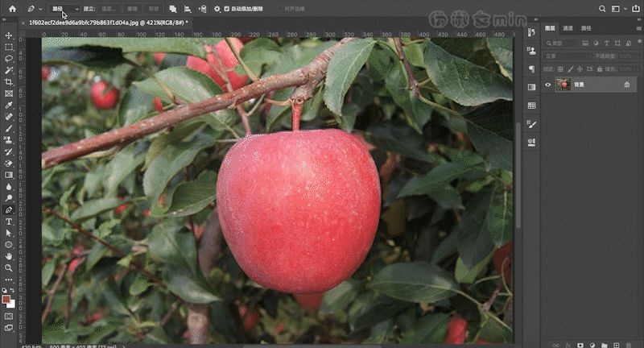Click the 蒙版 make mask button
This screenshot has height=348, width=644.
(132, 9)
